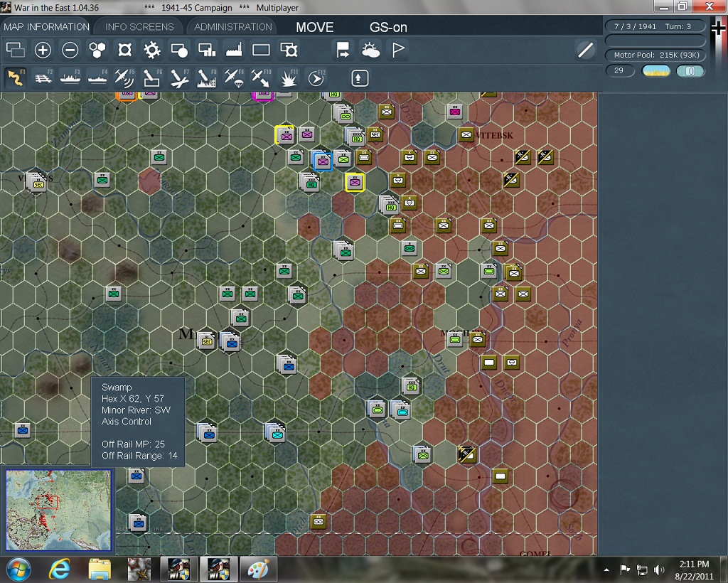The image size is (728, 583).
Task: Toggle the rectangle-with-bar-chart icon
Action: tap(207, 50)
